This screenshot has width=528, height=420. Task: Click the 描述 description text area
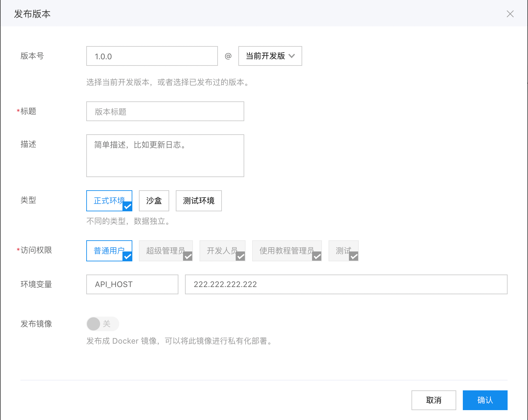(165, 155)
